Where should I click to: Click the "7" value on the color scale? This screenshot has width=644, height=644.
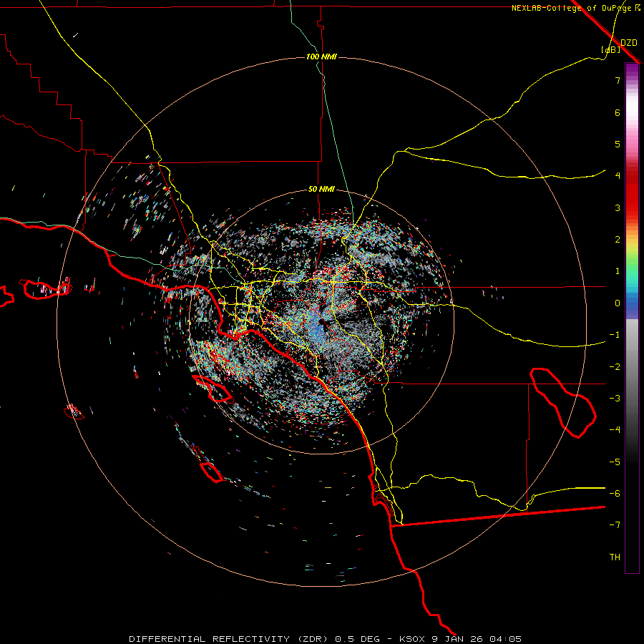pyautogui.click(x=618, y=80)
